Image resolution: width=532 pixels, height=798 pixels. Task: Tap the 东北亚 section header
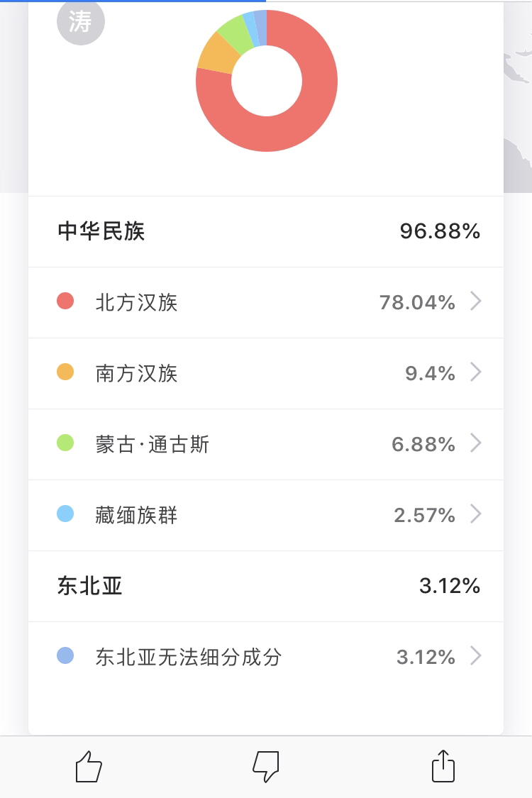89,586
